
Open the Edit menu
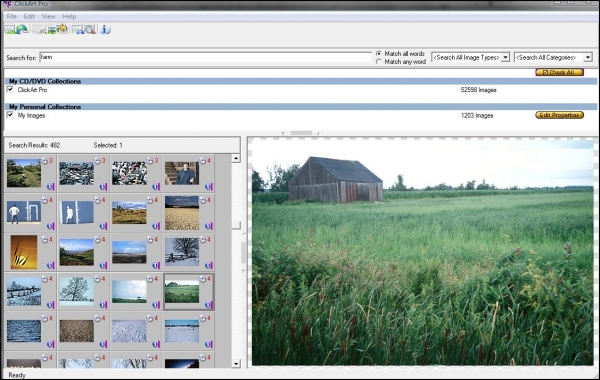pyautogui.click(x=29, y=16)
